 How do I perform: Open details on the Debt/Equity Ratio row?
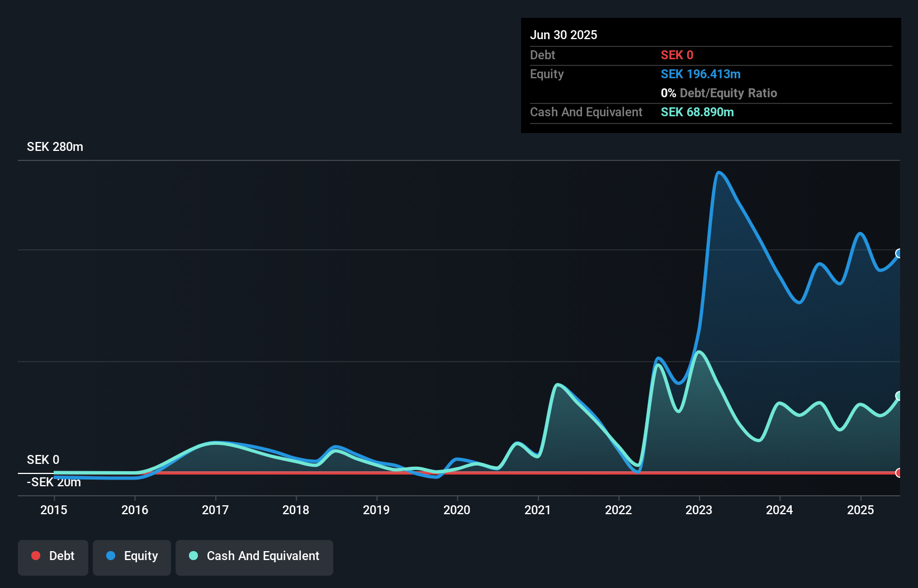click(x=719, y=93)
